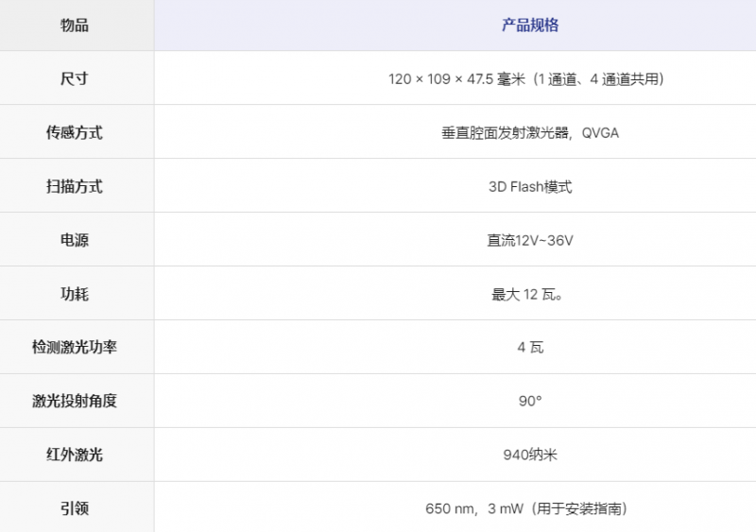Select the 扫描方式 row label
The height and width of the screenshot is (532, 756).
75,187
